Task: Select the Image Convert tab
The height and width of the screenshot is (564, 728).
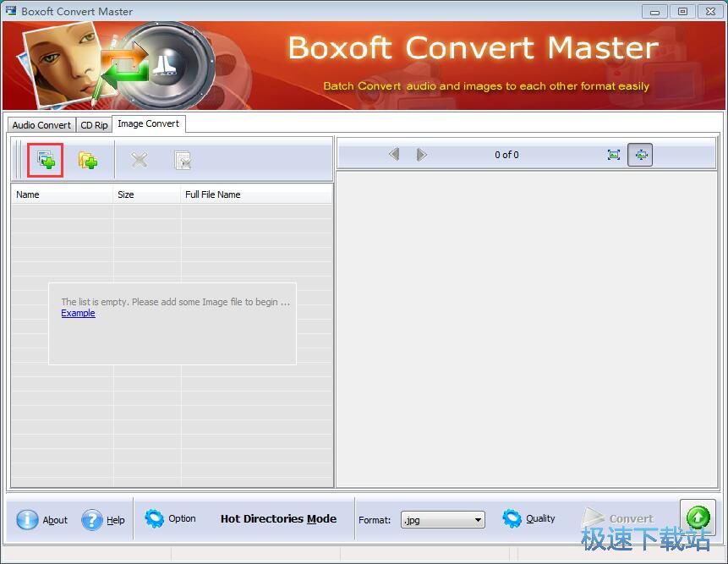Action: [148, 123]
